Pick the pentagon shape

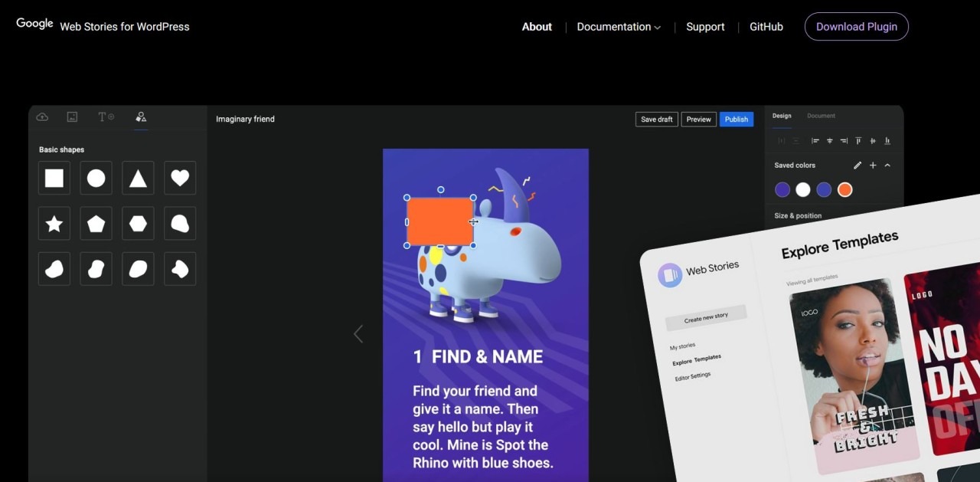click(x=96, y=224)
